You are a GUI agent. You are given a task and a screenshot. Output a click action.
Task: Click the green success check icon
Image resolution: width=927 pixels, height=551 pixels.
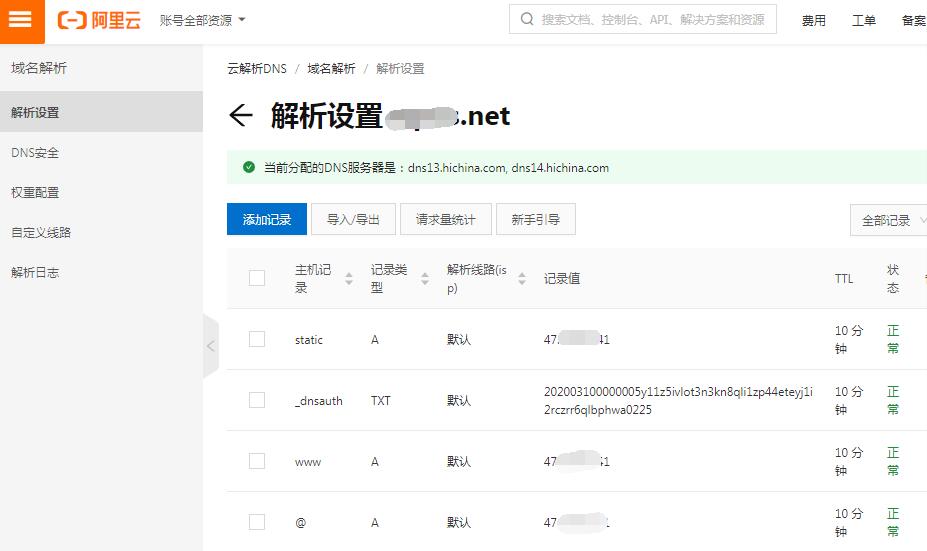[x=249, y=167]
